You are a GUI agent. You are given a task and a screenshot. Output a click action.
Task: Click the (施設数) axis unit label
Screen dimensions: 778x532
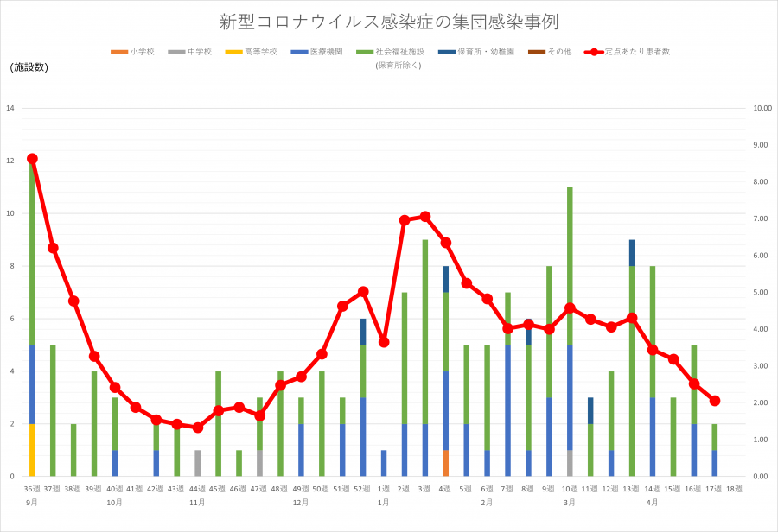29,67
